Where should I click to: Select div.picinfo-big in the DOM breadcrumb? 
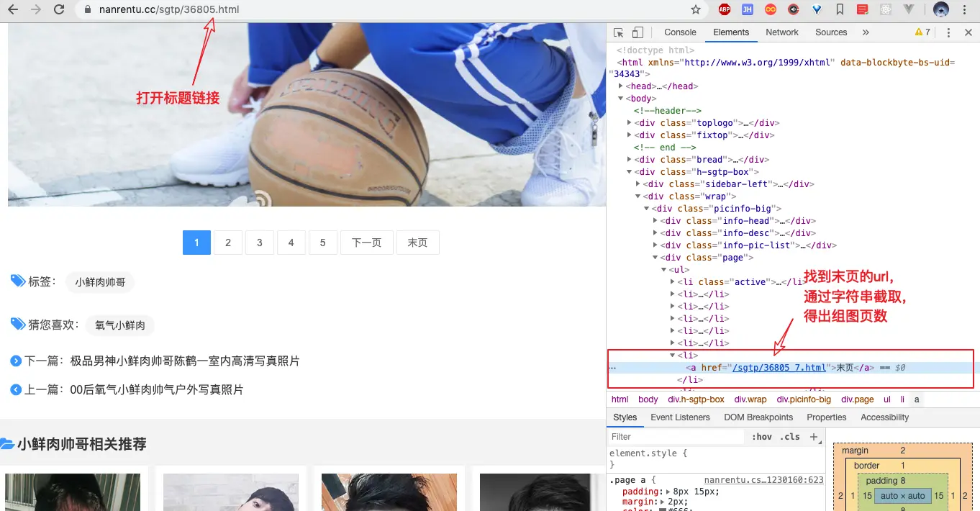pos(804,399)
